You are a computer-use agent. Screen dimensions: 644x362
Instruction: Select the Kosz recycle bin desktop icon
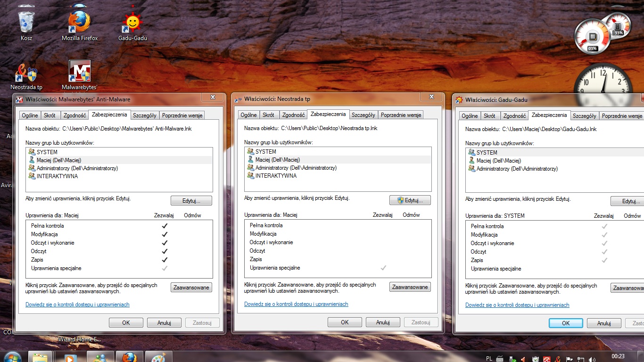tap(26, 26)
